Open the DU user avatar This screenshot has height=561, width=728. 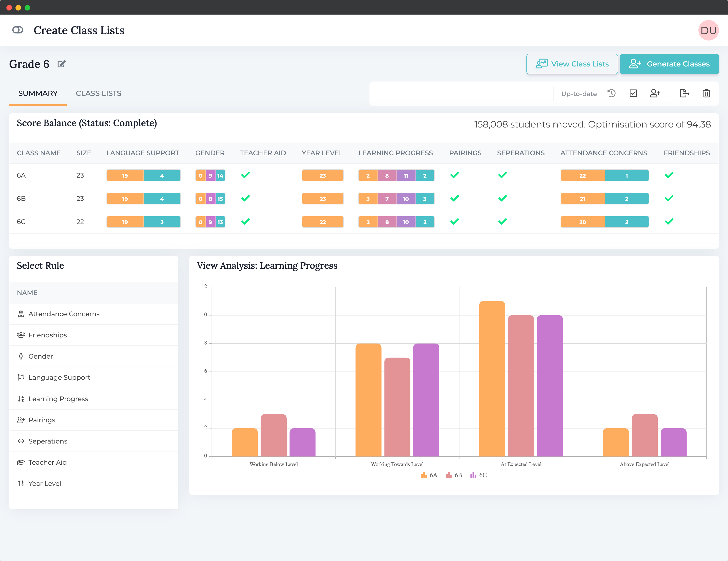click(x=708, y=30)
